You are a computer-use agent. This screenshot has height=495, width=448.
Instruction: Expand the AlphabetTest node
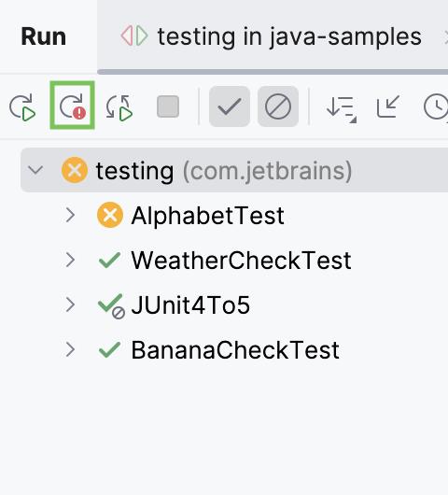click(70, 216)
